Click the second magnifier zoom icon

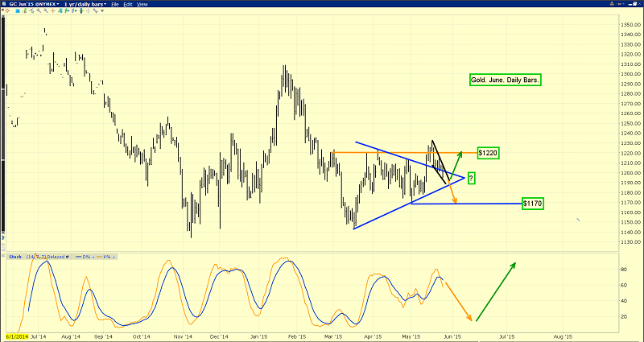pos(46,10)
